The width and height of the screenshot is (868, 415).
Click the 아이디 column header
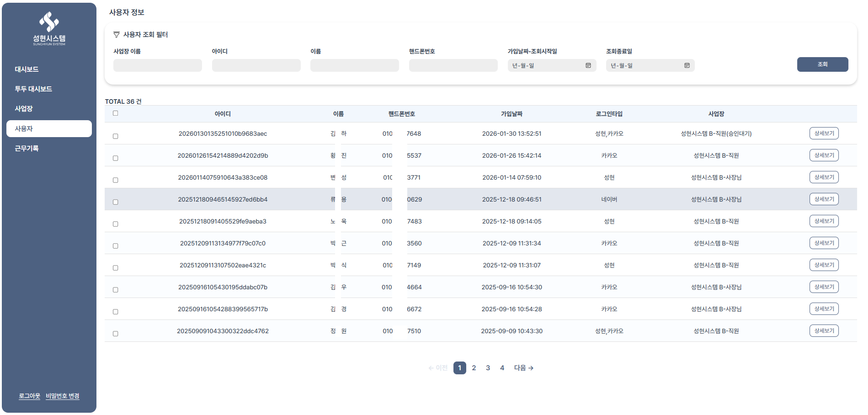[x=223, y=114]
